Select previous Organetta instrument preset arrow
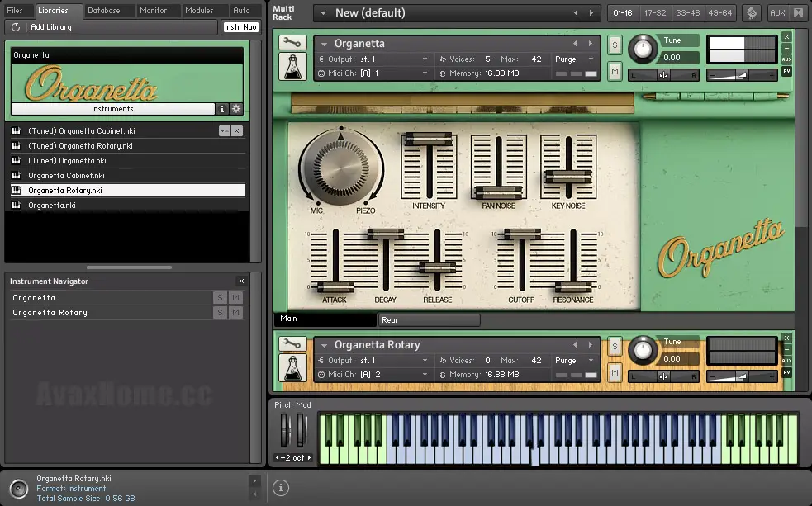 click(575, 44)
